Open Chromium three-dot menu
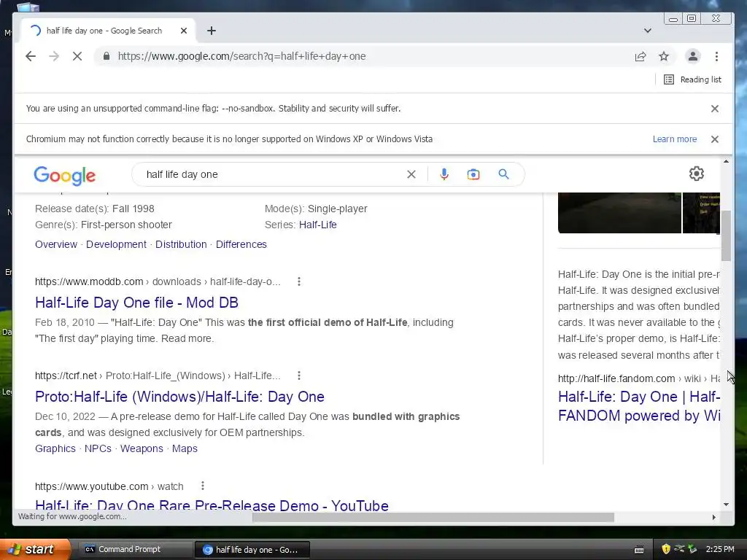The width and height of the screenshot is (747, 560). (716, 57)
